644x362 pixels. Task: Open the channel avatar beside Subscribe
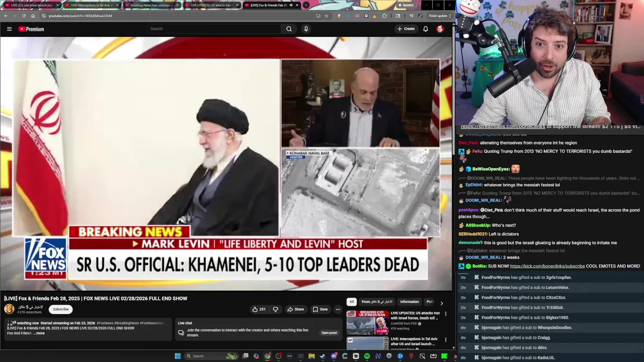(9, 309)
